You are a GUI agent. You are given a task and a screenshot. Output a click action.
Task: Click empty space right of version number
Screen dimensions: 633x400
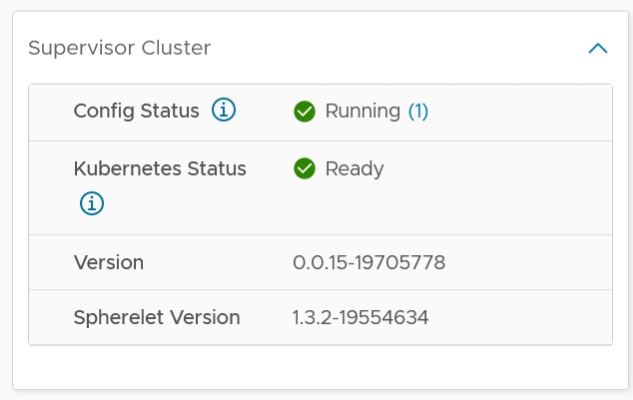point(530,263)
